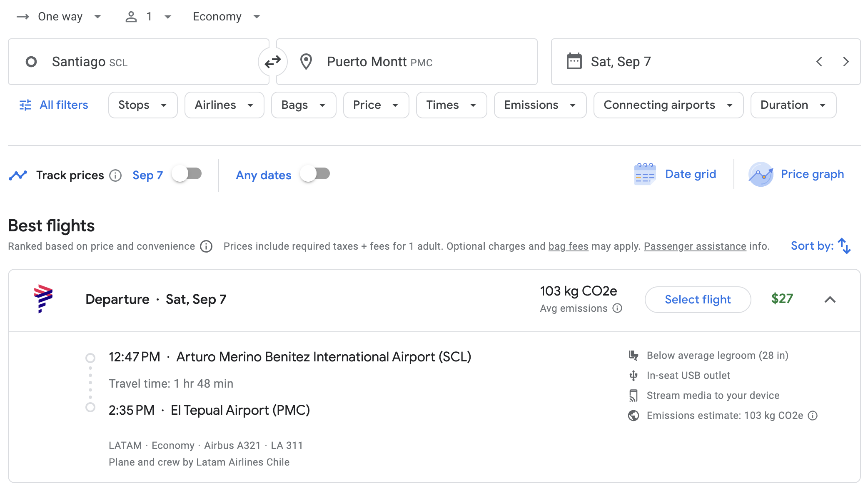
Task: Toggle Track prices for Sep 7
Action: point(187,174)
